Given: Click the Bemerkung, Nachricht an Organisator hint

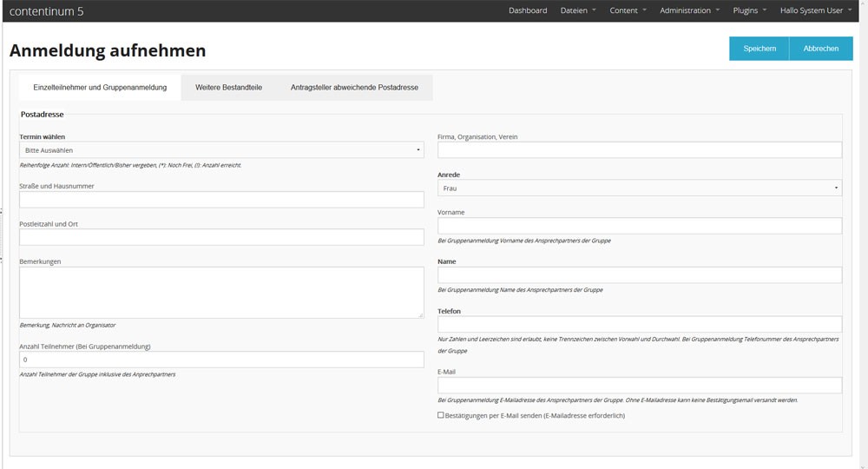Looking at the screenshot, I should coord(68,325).
